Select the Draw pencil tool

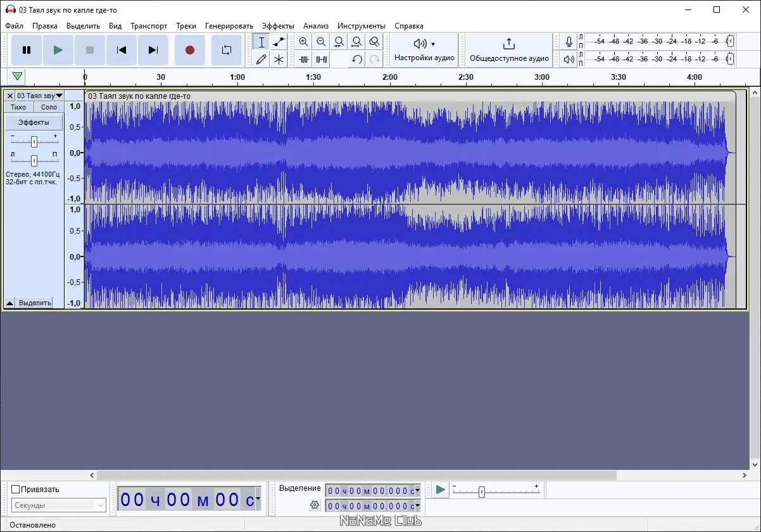(261, 60)
